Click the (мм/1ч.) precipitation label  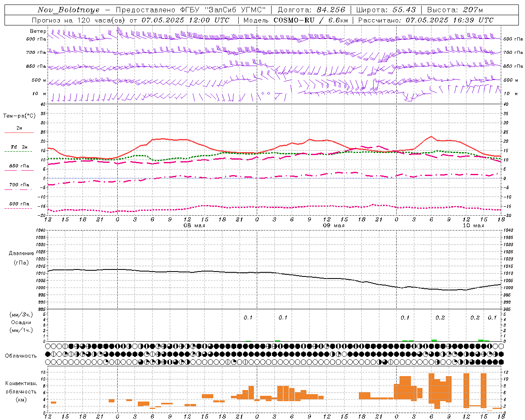(x=21, y=330)
